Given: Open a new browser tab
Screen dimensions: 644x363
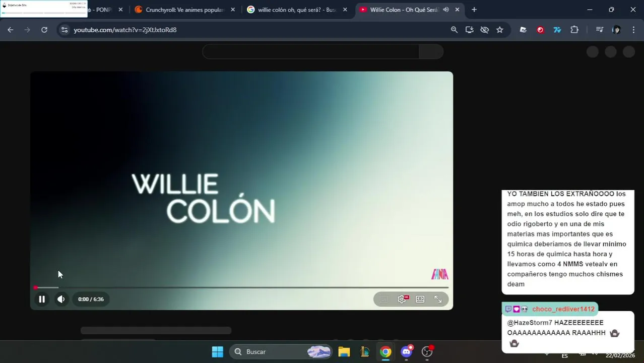Looking at the screenshot, I should click(x=474, y=10).
